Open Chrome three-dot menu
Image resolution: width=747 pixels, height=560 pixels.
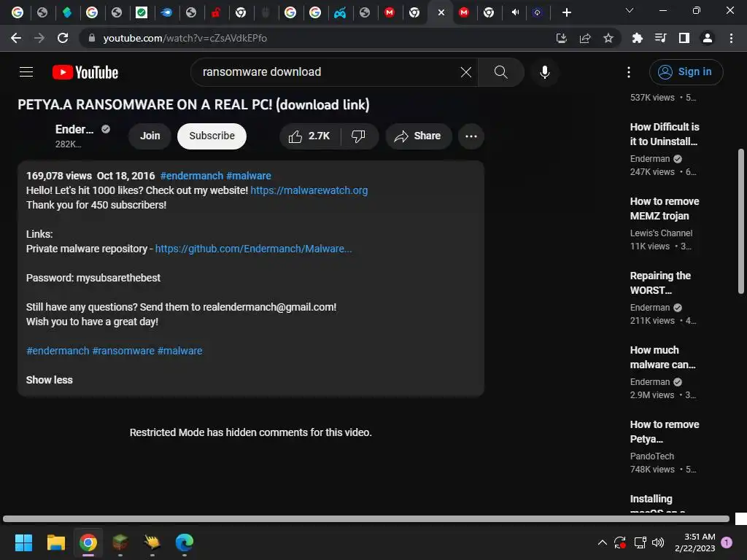(x=731, y=38)
